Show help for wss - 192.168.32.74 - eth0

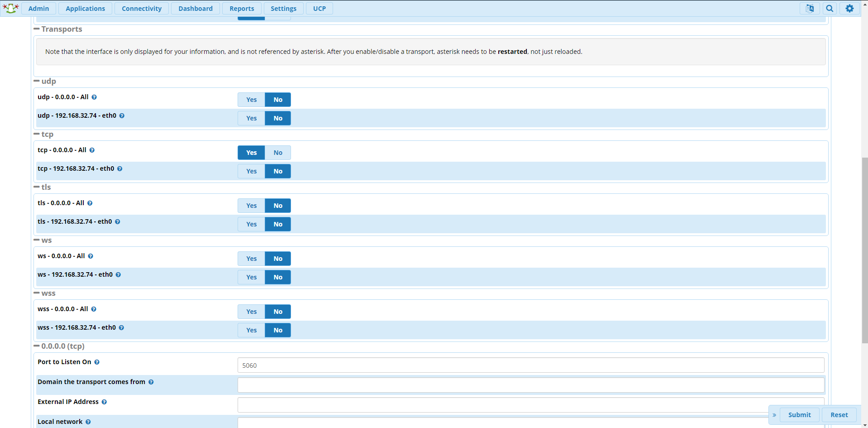point(121,327)
